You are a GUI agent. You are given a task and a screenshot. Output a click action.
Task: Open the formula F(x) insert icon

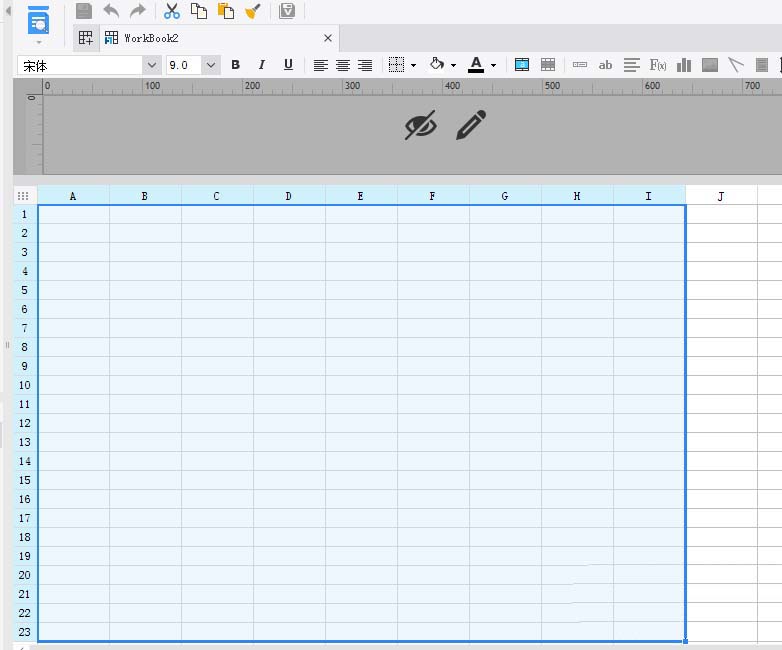click(x=658, y=65)
